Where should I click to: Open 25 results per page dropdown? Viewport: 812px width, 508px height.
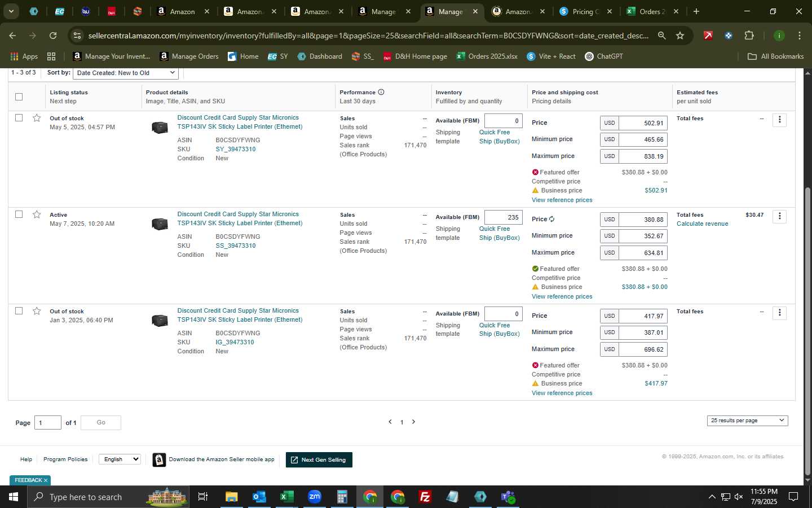[747, 421]
